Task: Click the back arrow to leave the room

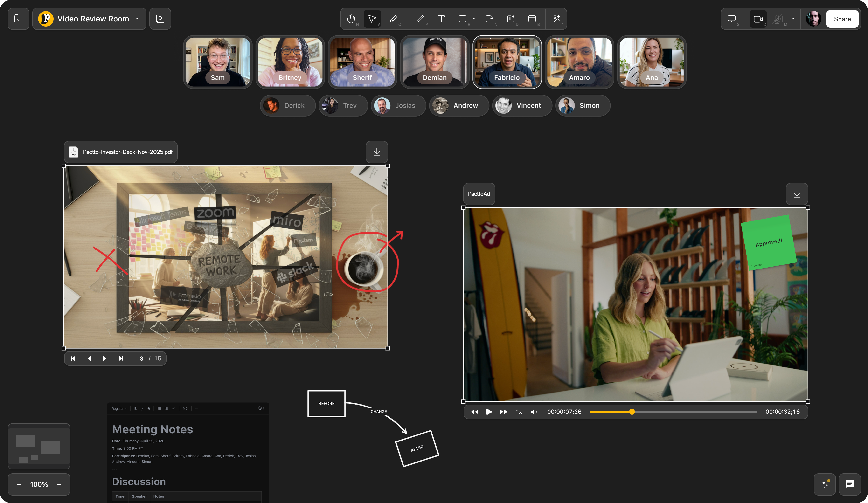Action: point(18,19)
